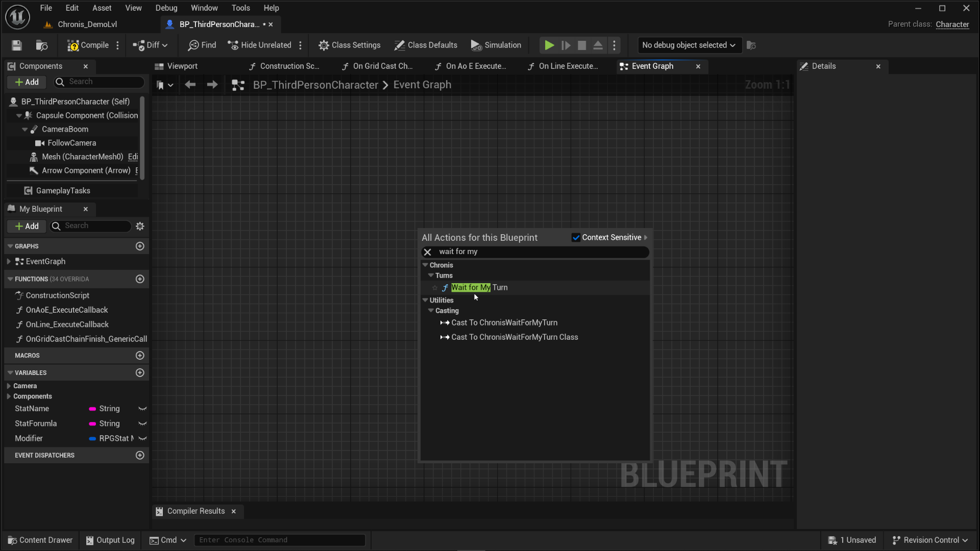Image resolution: width=980 pixels, height=551 pixels.
Task: Open the debug object selector dropdown
Action: coord(689,45)
